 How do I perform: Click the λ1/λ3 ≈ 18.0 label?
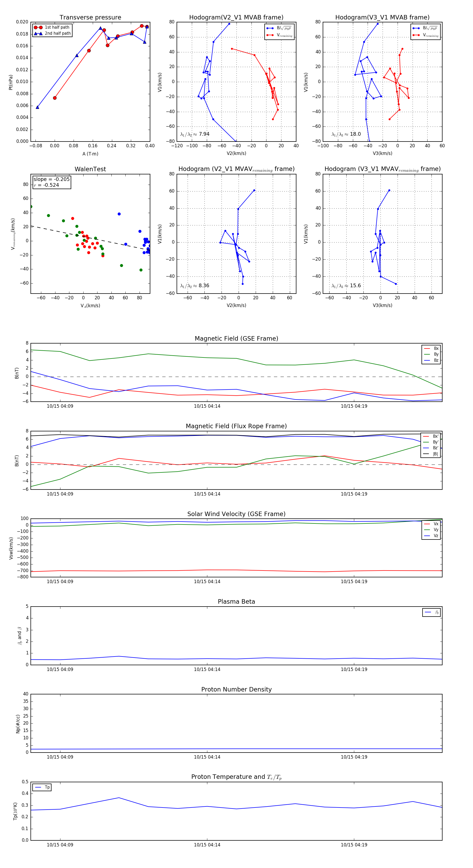pos(346,134)
